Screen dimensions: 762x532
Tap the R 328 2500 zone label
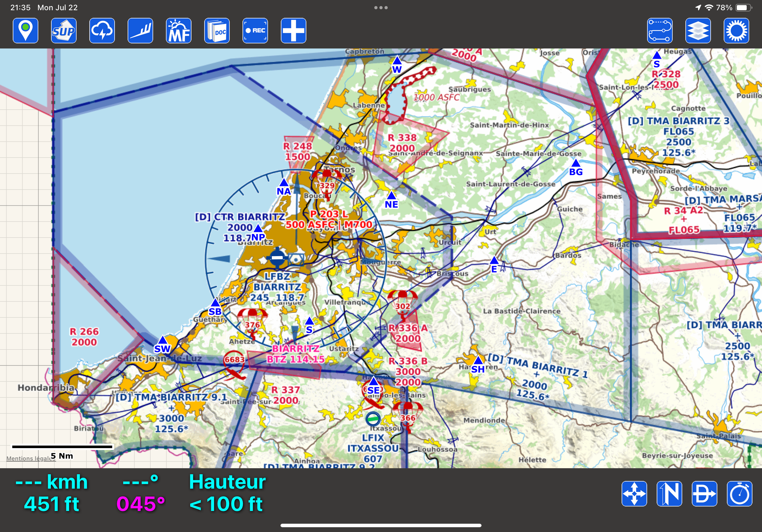[666, 79]
